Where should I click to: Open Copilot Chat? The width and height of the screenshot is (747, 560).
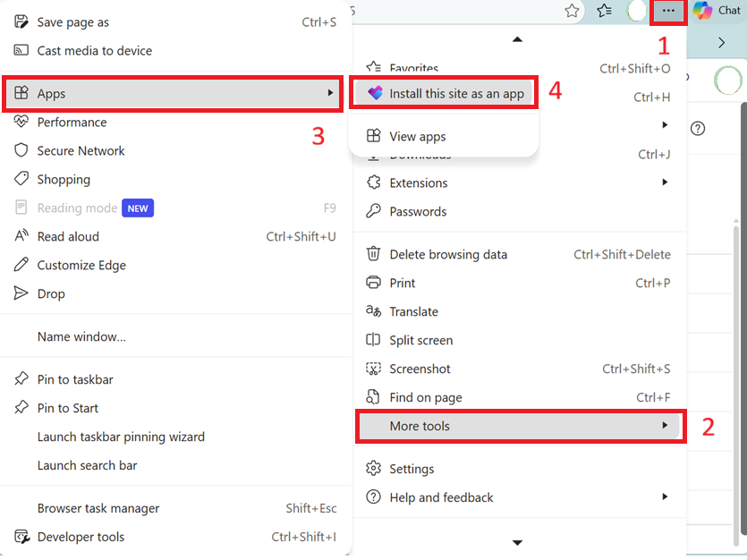pyautogui.click(x=717, y=11)
